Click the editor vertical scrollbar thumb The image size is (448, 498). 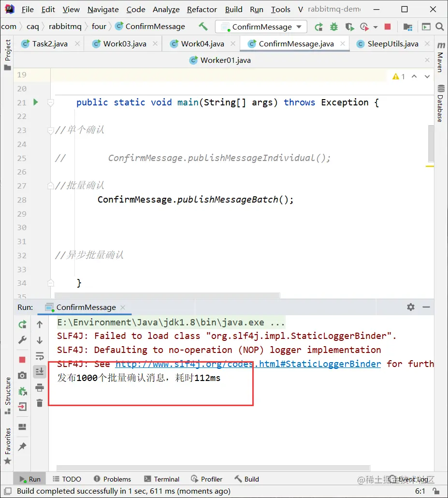click(431, 144)
